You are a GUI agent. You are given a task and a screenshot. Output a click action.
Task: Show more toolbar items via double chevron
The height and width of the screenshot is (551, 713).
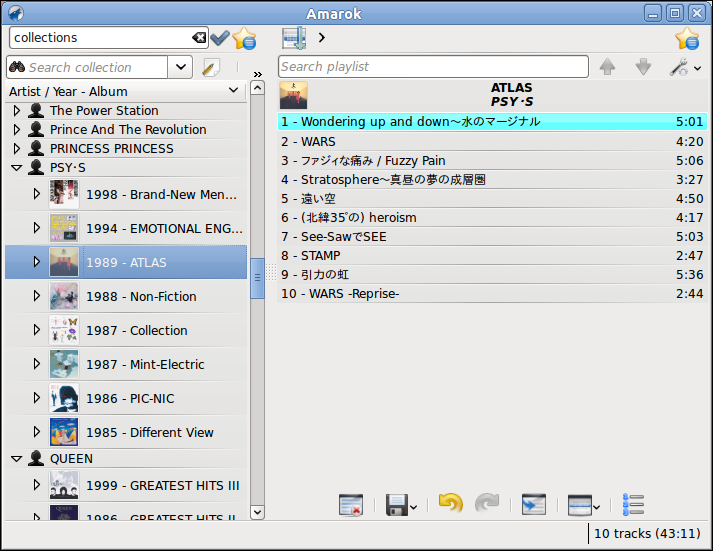point(258,74)
